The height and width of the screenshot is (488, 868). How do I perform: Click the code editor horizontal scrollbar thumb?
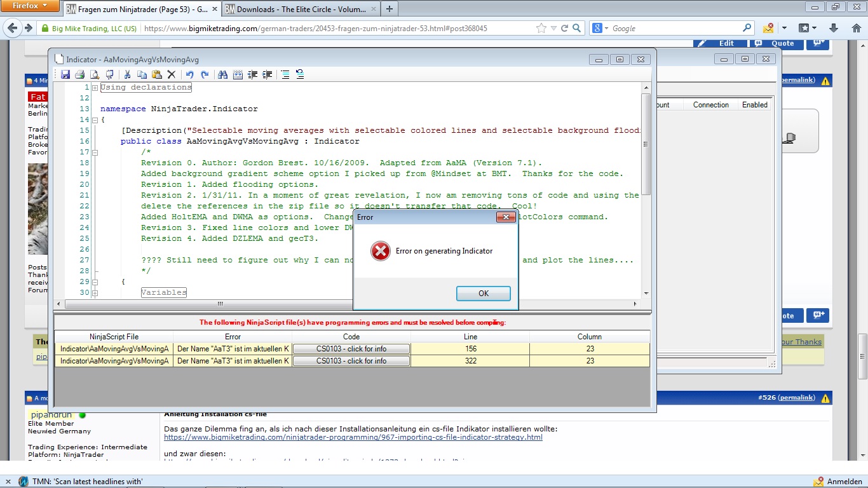pyautogui.click(x=220, y=304)
